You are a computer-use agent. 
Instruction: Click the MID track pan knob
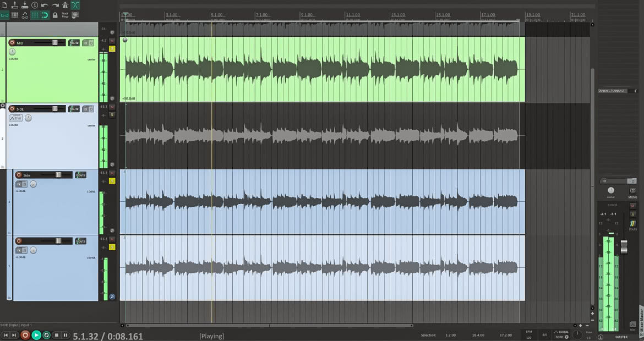tap(12, 52)
